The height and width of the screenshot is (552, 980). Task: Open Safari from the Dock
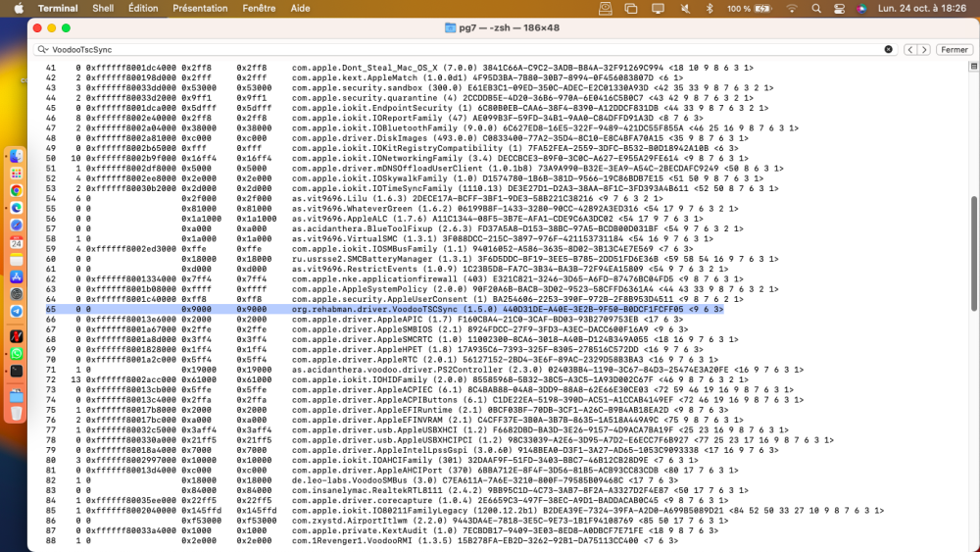click(x=17, y=226)
